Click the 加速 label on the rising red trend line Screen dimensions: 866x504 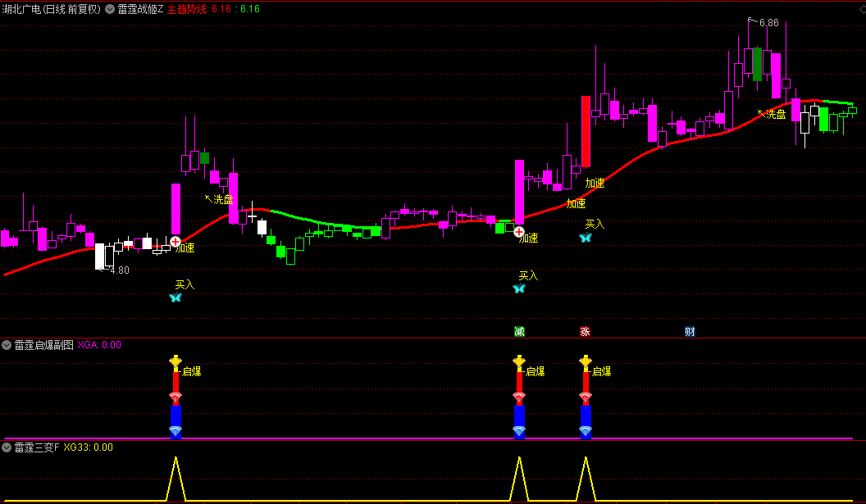coord(576,204)
